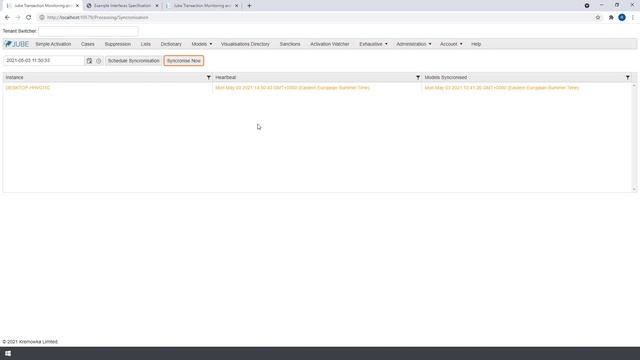The width and height of the screenshot is (640, 360).
Task: Open Visualisations Directory
Action: point(245,44)
